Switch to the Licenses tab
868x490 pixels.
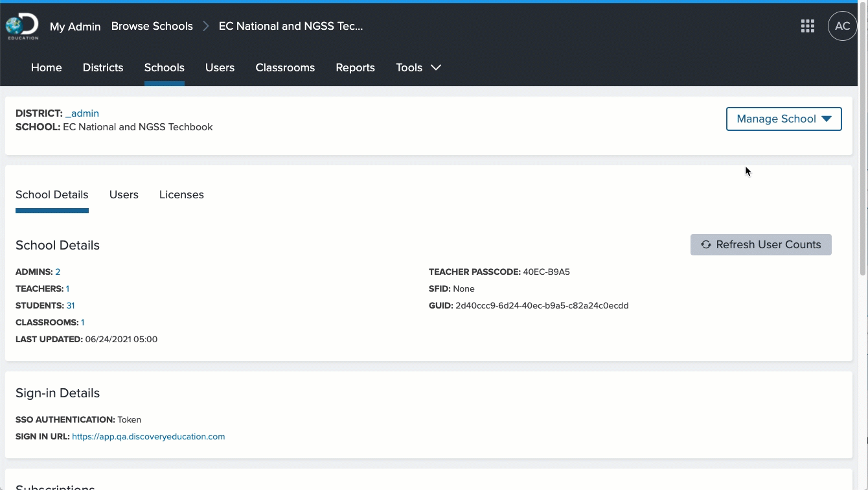pos(181,194)
